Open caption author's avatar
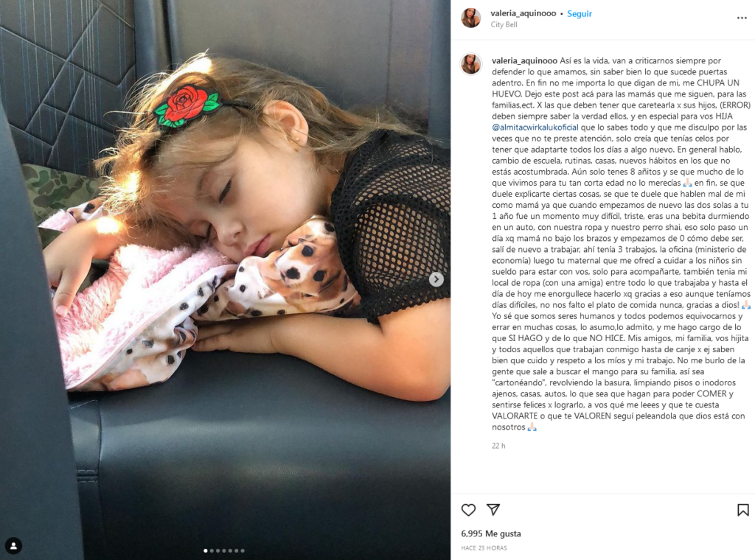This screenshot has width=755, height=560. point(471,64)
